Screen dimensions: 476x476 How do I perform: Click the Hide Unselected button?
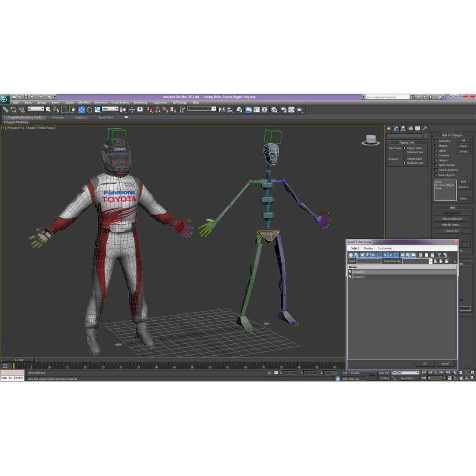pyautogui.click(x=452, y=219)
